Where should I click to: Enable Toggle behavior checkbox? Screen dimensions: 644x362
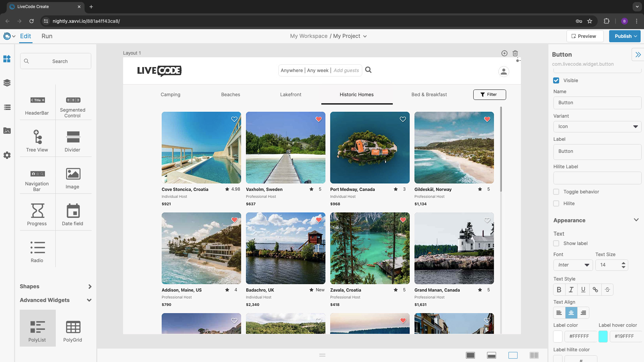[556, 192]
